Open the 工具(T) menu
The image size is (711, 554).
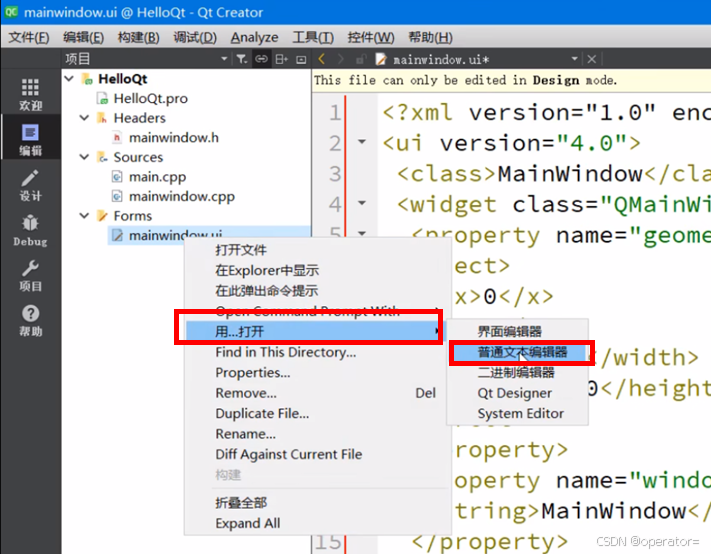click(313, 37)
